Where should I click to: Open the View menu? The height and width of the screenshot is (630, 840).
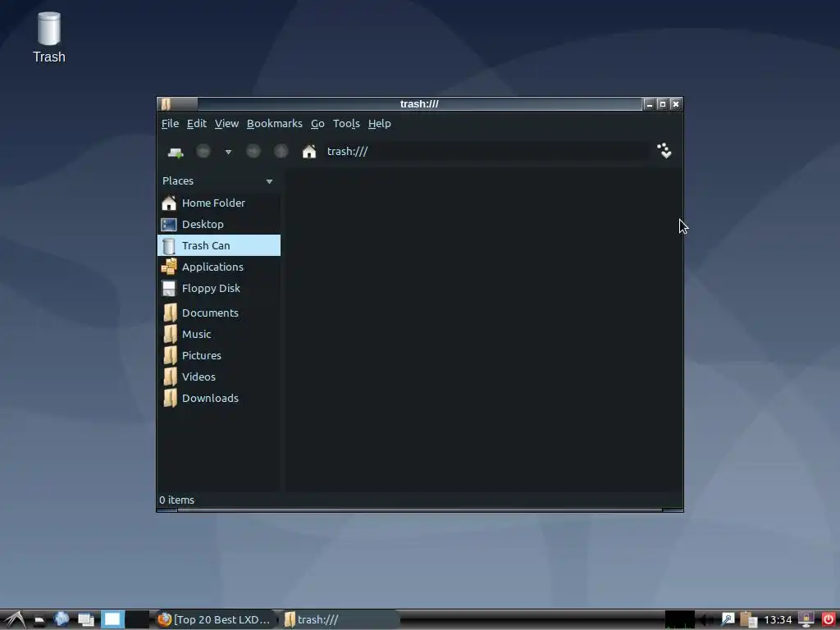coord(226,124)
